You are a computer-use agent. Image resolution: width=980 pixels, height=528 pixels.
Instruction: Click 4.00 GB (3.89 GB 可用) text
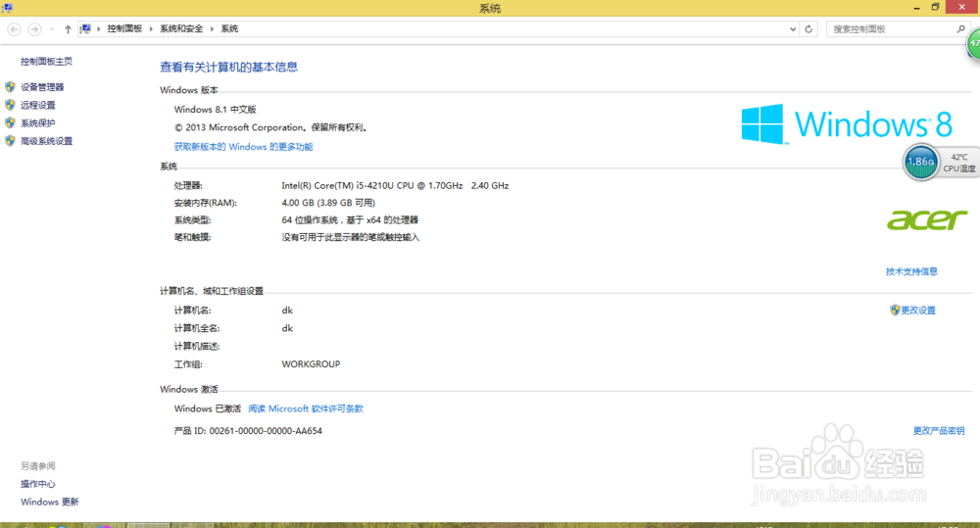pyautogui.click(x=328, y=203)
